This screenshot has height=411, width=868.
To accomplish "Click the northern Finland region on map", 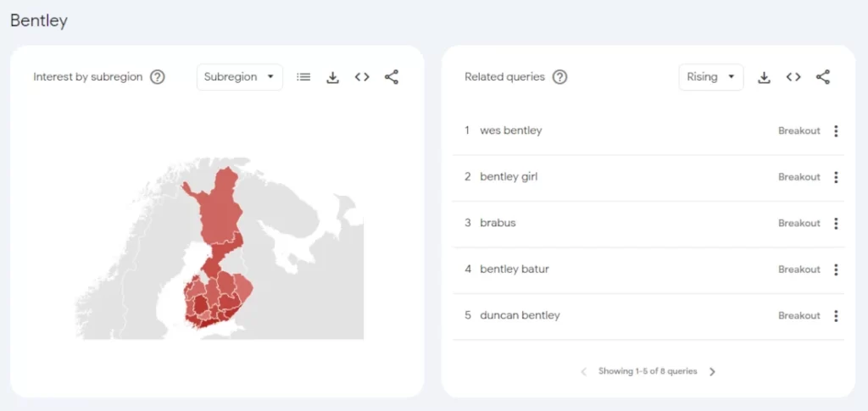I will 222,208.
